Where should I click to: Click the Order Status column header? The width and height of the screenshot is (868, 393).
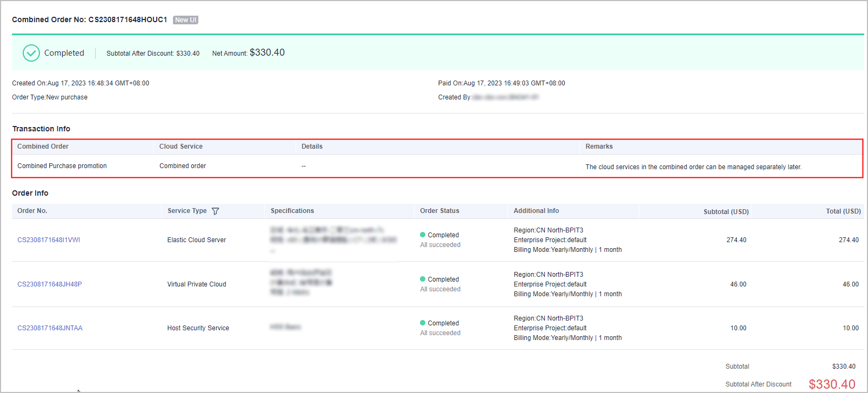(439, 211)
